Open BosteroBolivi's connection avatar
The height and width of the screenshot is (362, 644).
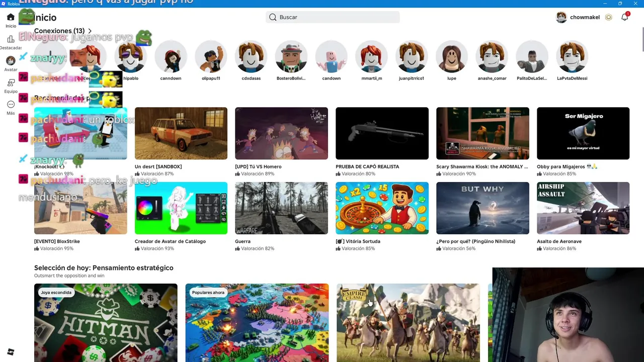[x=291, y=57]
